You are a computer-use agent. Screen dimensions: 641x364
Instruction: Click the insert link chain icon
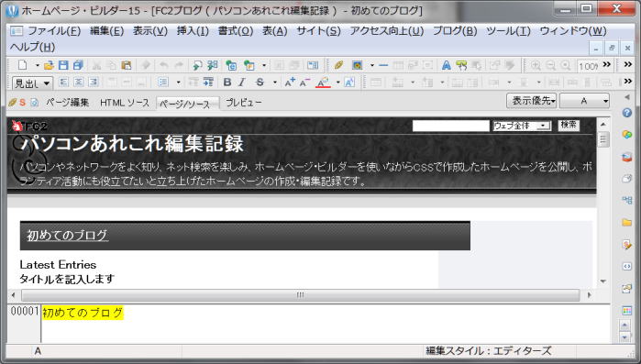pyautogui.click(x=338, y=65)
